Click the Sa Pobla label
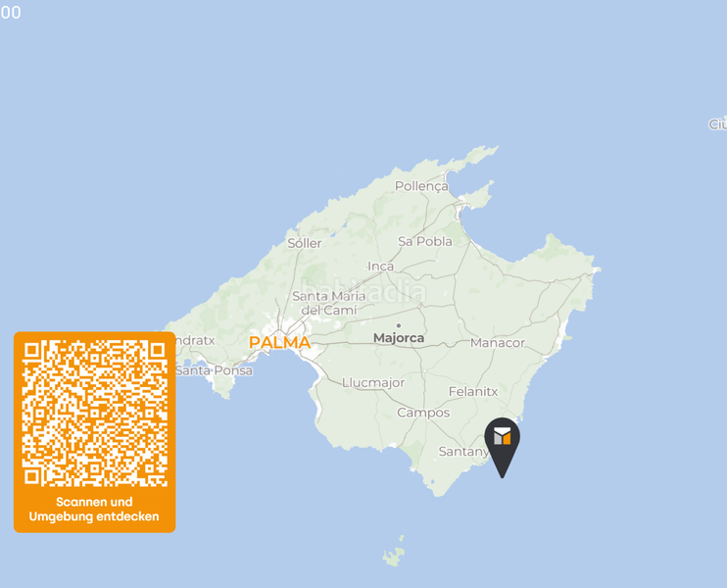This screenshot has height=588, width=727. point(425,242)
